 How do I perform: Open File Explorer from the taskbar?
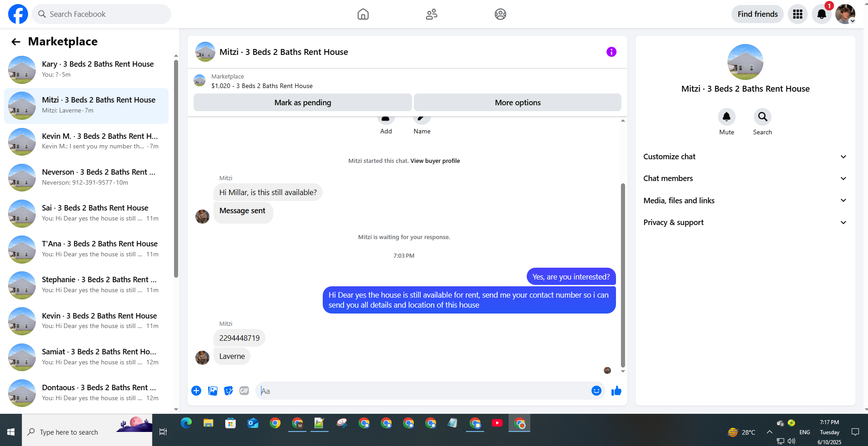point(209,423)
